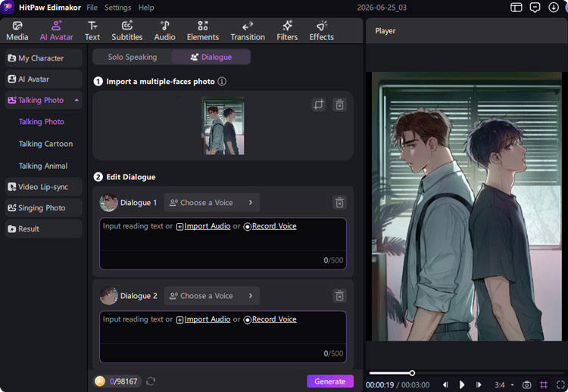This screenshot has width=568, height=392.
Task: Open Singing Photo in sidebar
Action: (43, 208)
